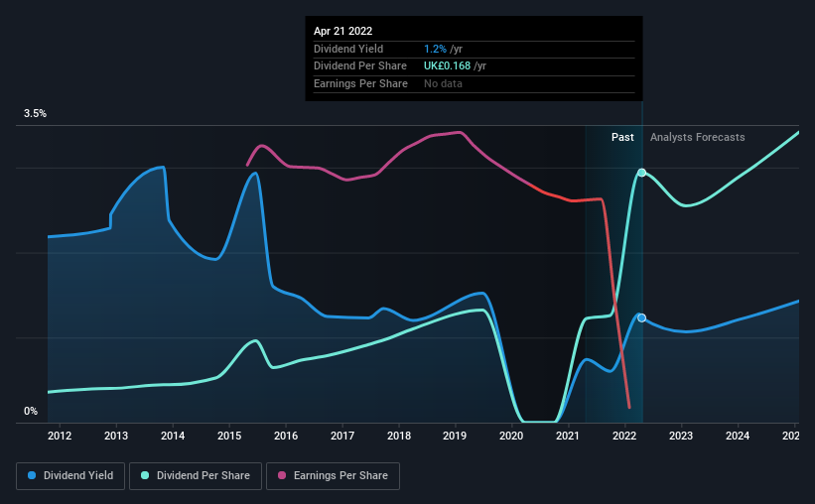Click the tooltip 'Dividend Yield' row label
The width and height of the screenshot is (815, 504).
coord(348,49)
